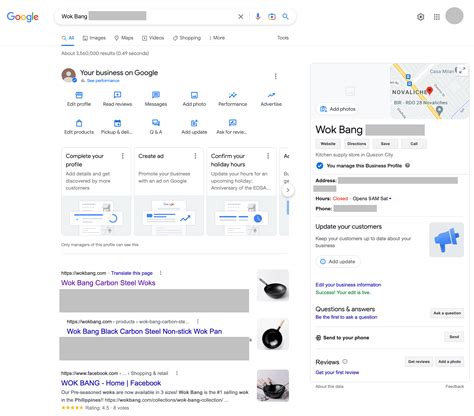Expand the business hours dropdown arrow
The width and height of the screenshot is (474, 416).
pyautogui.click(x=390, y=199)
